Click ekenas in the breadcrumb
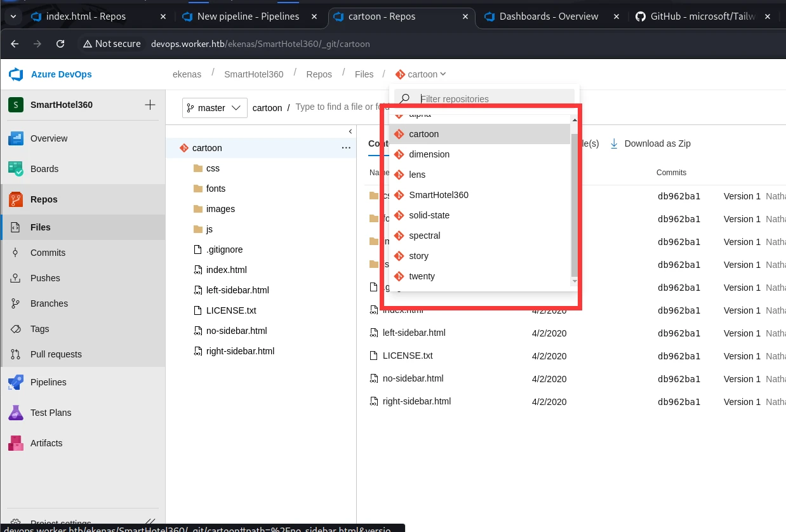 pyautogui.click(x=187, y=74)
